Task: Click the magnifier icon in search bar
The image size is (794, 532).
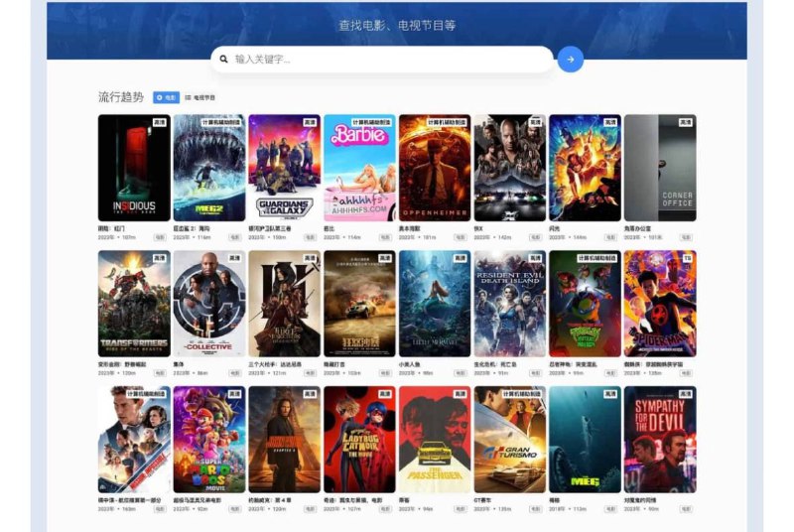Action: (223, 60)
